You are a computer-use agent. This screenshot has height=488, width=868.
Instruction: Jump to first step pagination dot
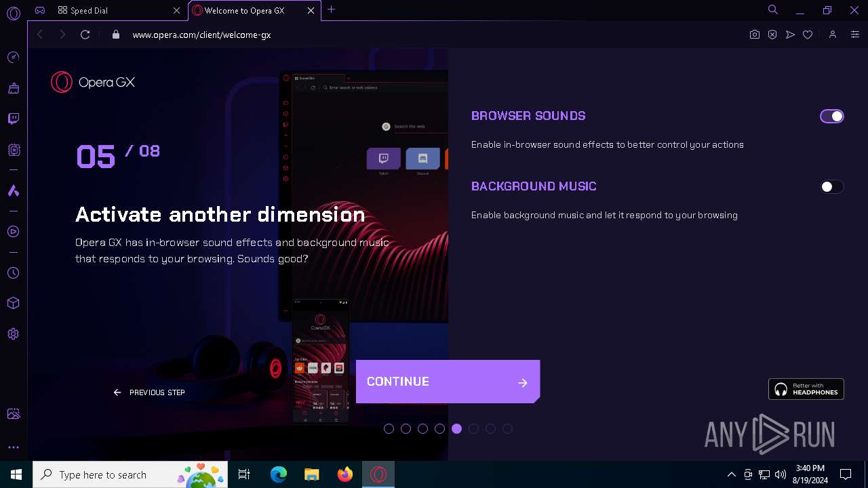[x=389, y=428]
